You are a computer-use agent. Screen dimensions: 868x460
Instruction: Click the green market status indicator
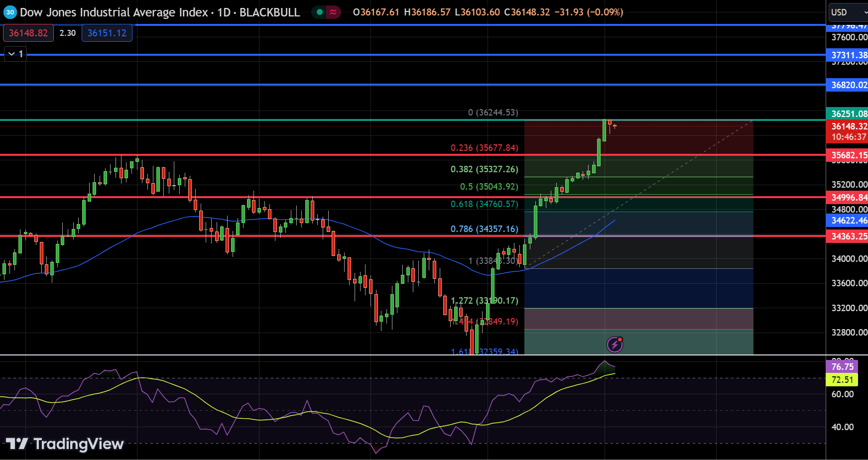click(x=319, y=12)
